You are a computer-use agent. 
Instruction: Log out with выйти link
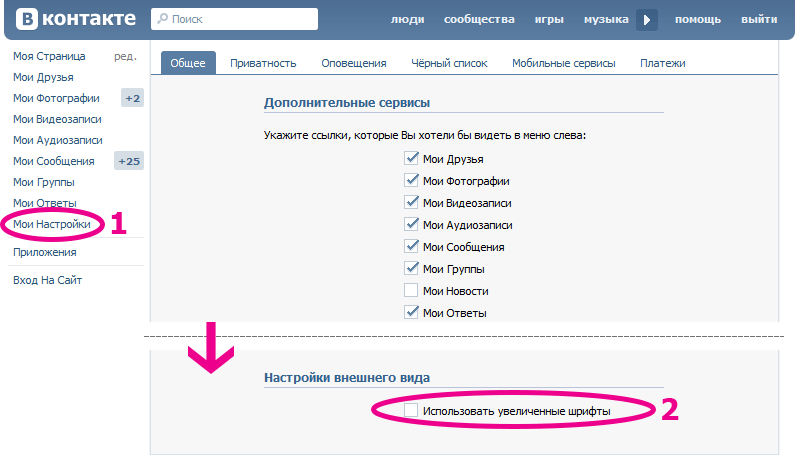759,19
